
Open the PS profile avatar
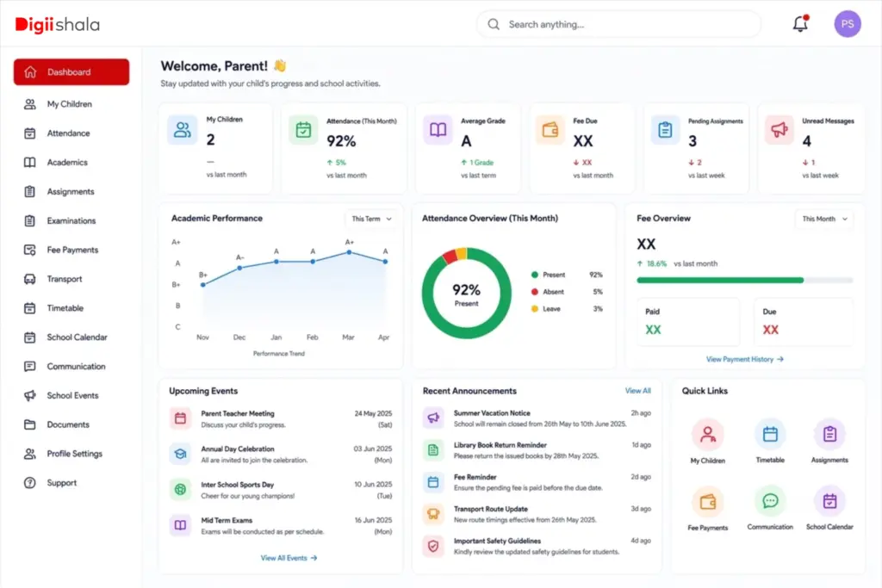848,24
